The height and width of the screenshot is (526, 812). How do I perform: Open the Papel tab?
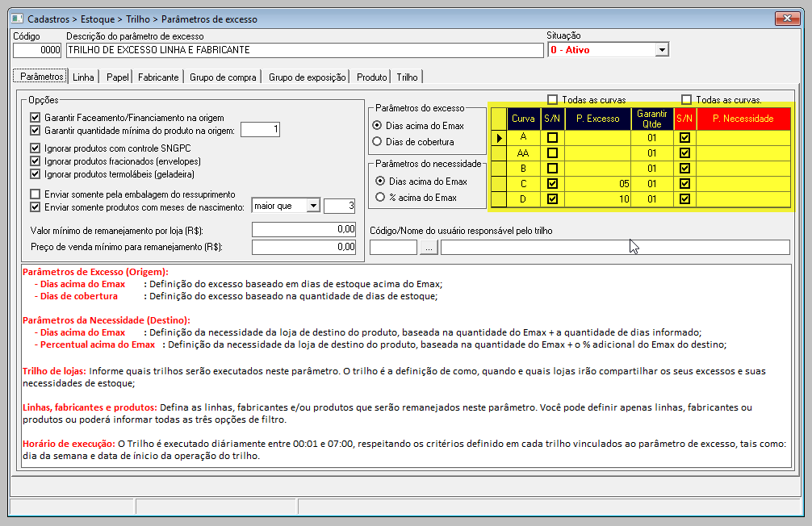[118, 77]
